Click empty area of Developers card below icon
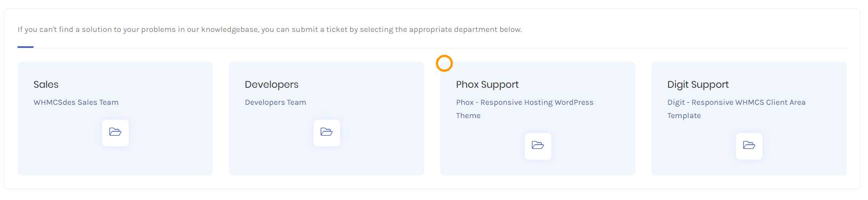This screenshot has width=868, height=200. tap(327, 161)
